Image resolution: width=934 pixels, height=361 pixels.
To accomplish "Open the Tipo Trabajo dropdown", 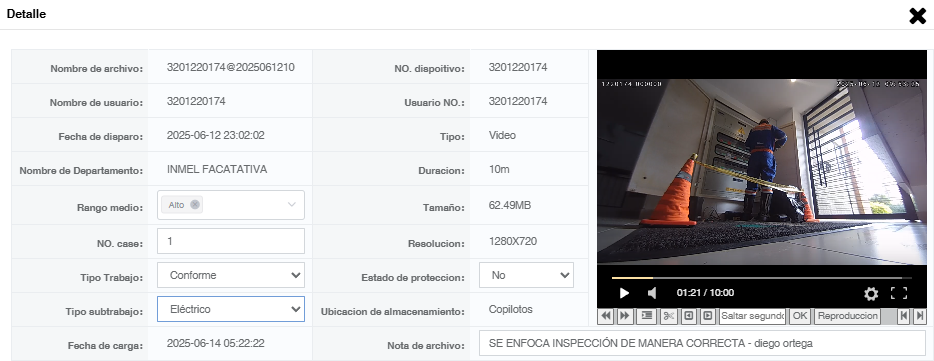I will [231, 275].
